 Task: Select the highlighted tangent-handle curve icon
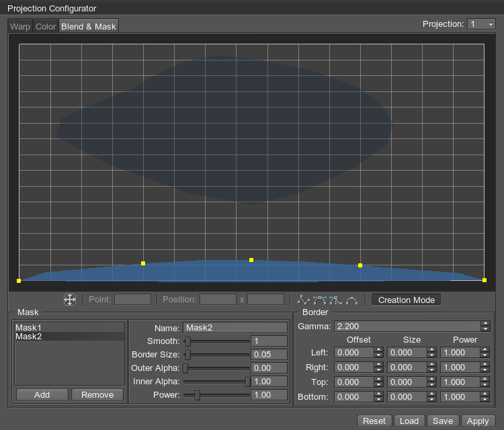click(319, 300)
